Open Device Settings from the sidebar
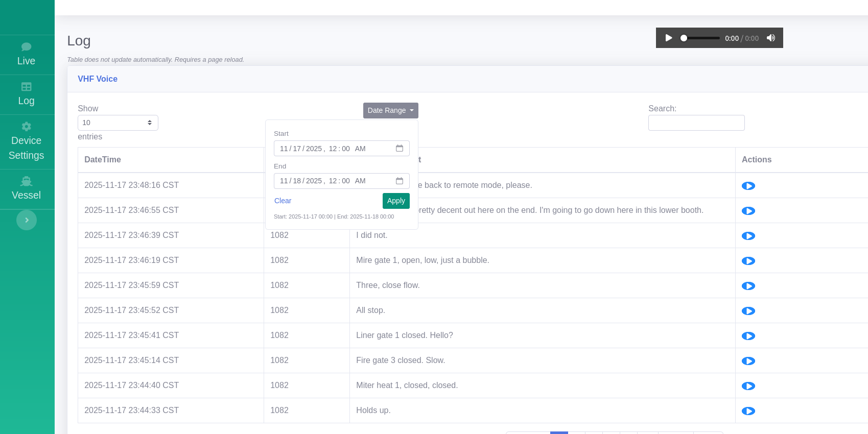Viewport: 868px width, 434px height. [27, 141]
